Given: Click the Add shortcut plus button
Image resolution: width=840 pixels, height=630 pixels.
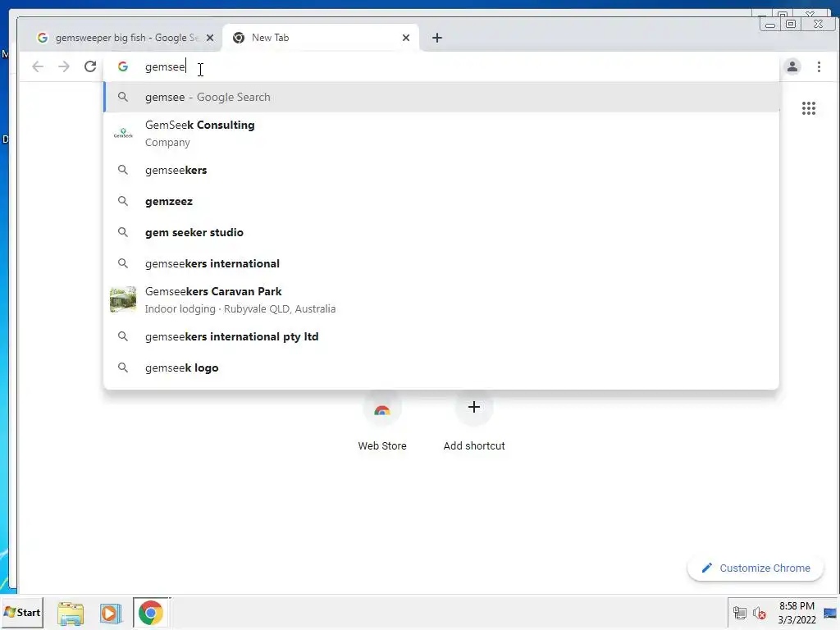Looking at the screenshot, I should pyautogui.click(x=474, y=407).
